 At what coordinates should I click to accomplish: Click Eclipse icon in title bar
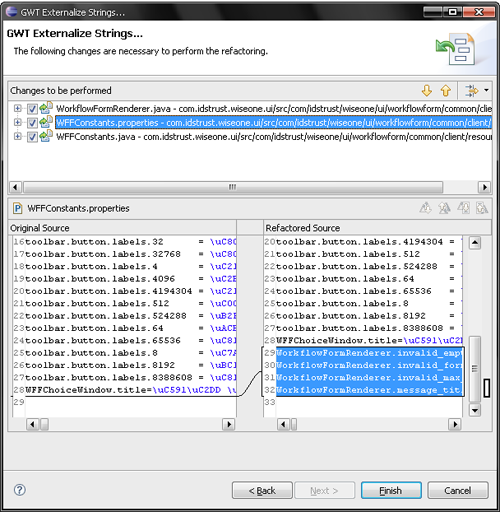[11, 12]
